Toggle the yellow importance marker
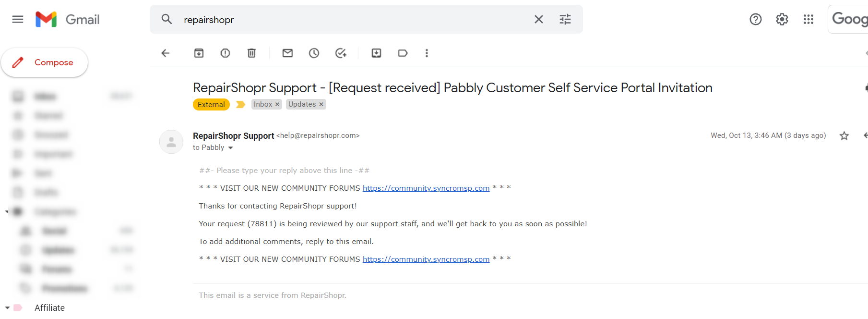The height and width of the screenshot is (319, 868). pyautogui.click(x=240, y=104)
